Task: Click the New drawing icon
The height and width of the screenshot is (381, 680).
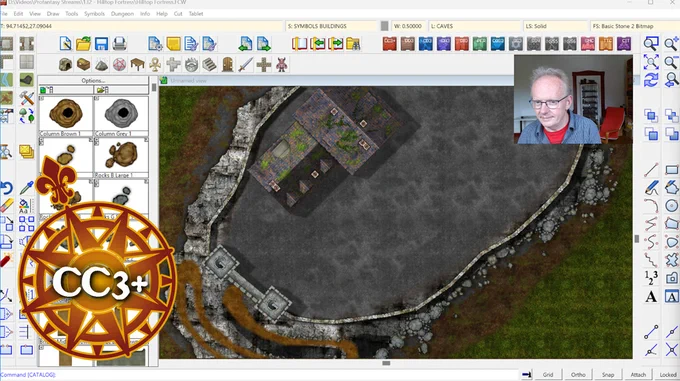Action: [65, 44]
